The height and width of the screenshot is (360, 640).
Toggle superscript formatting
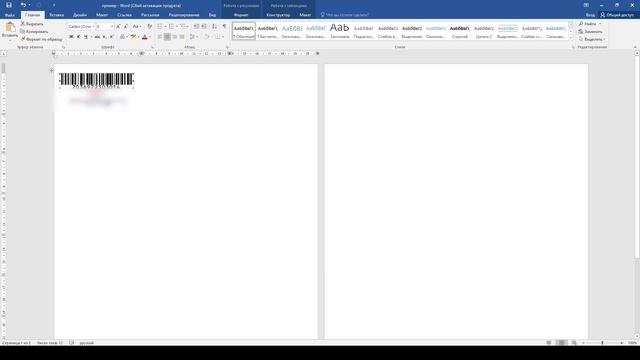[x=111, y=37]
